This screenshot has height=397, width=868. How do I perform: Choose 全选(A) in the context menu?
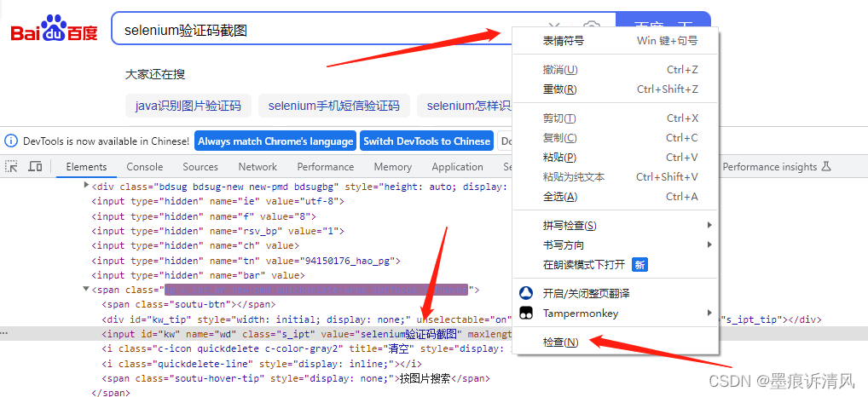coord(616,196)
